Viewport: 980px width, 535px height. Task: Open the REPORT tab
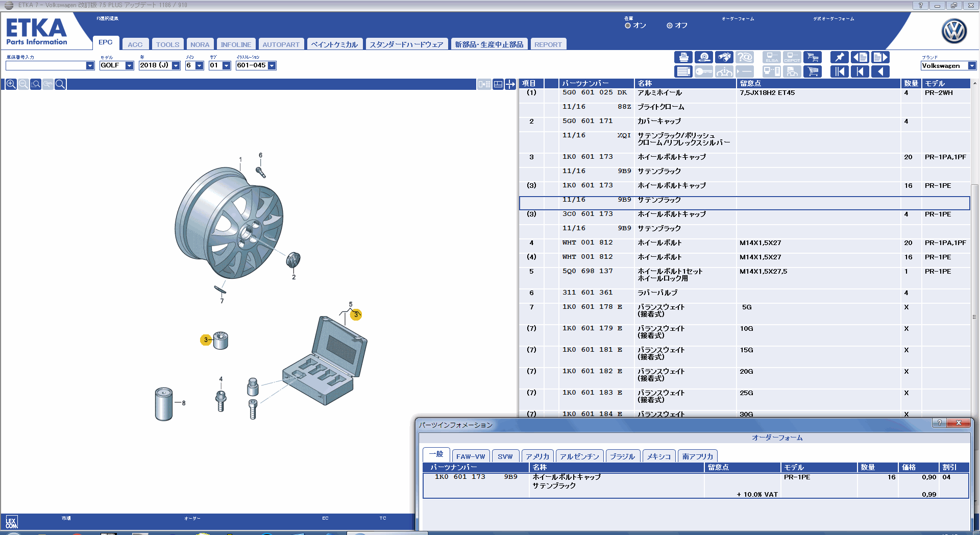(548, 44)
